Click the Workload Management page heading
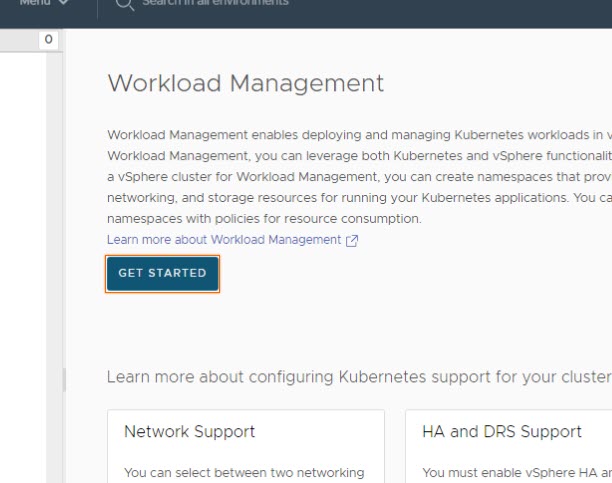The height and width of the screenshot is (483, 612). click(x=245, y=83)
